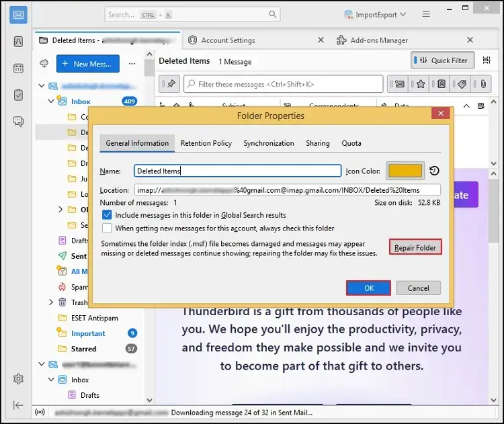504x424 pixels.
Task: Select the Important folder
Action: pos(88,333)
